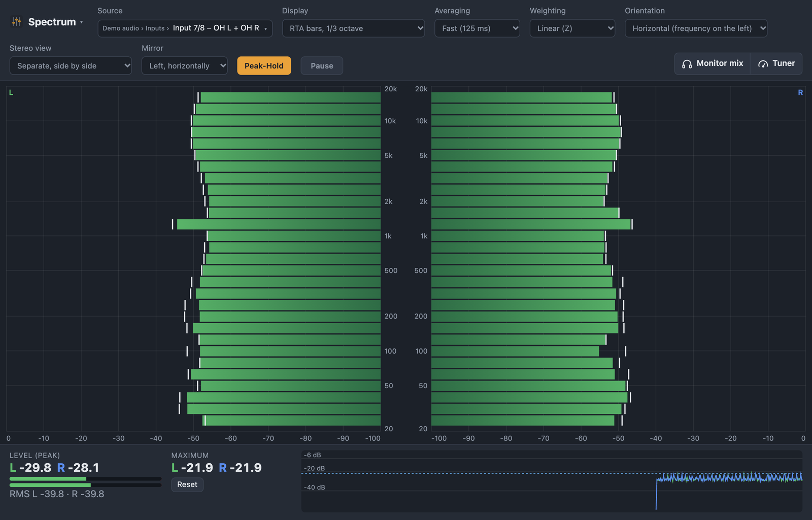The height and width of the screenshot is (520, 812).
Task: Pause the spectrum analyzer
Action: (x=322, y=66)
